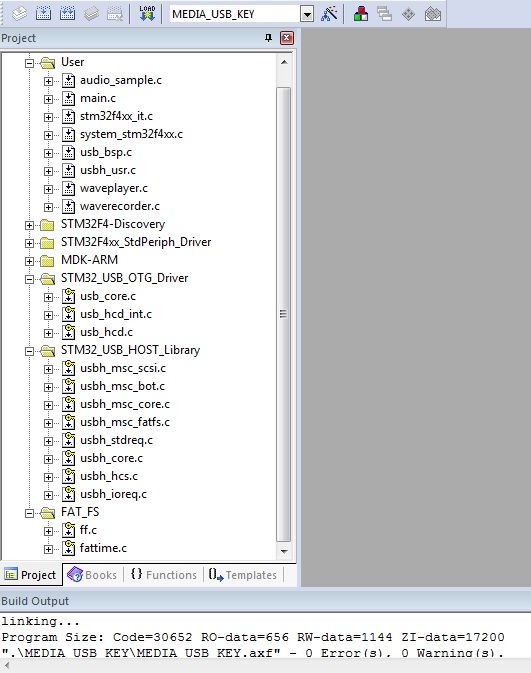
Task: Click the LOAD download to flash icon
Action: 147,14
